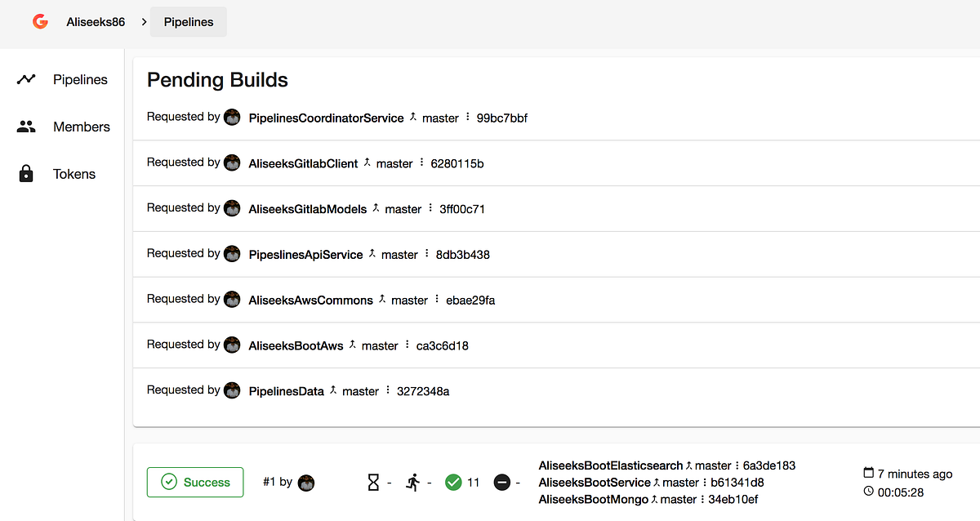Click the clock icon beside 00:05:28

(868, 492)
